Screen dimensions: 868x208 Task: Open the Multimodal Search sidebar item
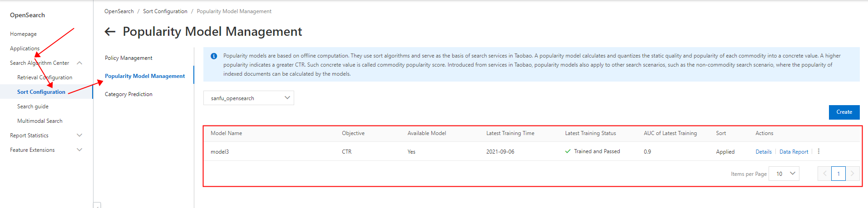click(40, 121)
